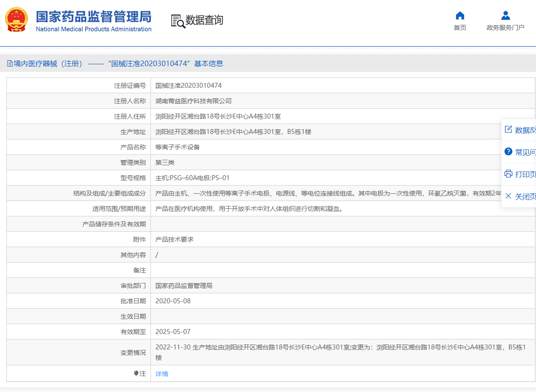This screenshot has width=536, height=392.
Task: Click the 数据查询 heading text
Action: [x=204, y=20]
